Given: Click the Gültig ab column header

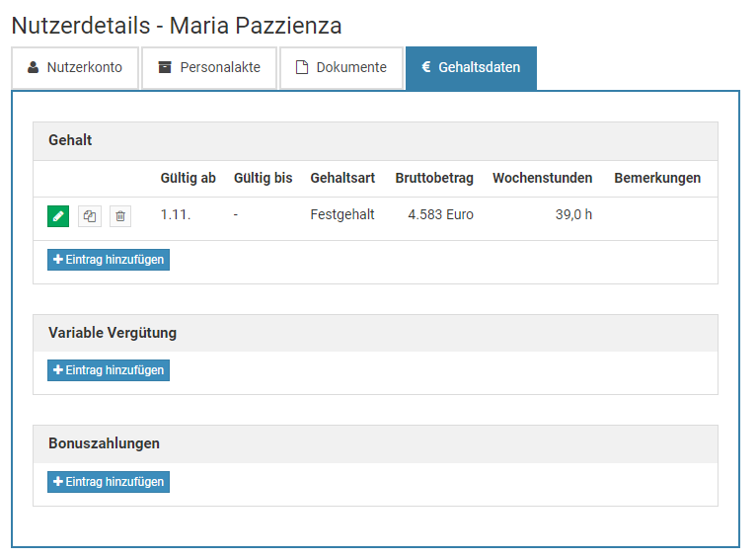Looking at the screenshot, I should [188, 179].
